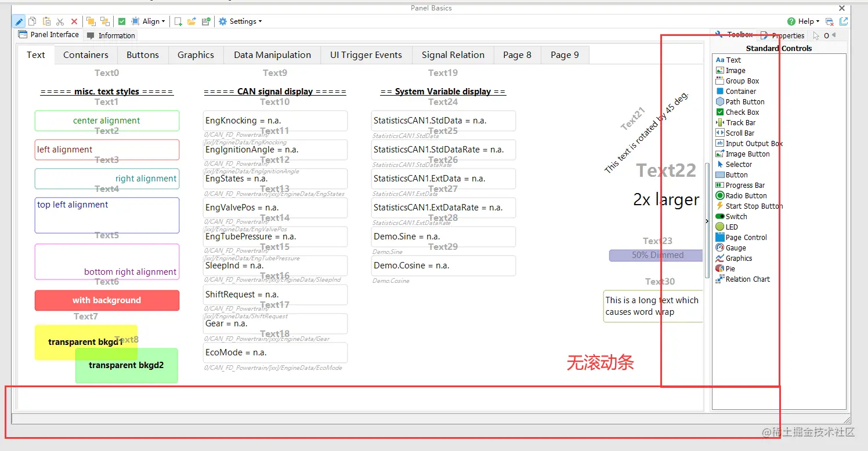The width and height of the screenshot is (868, 451).
Task: Click the pop-out window icon
Action: tap(844, 21)
